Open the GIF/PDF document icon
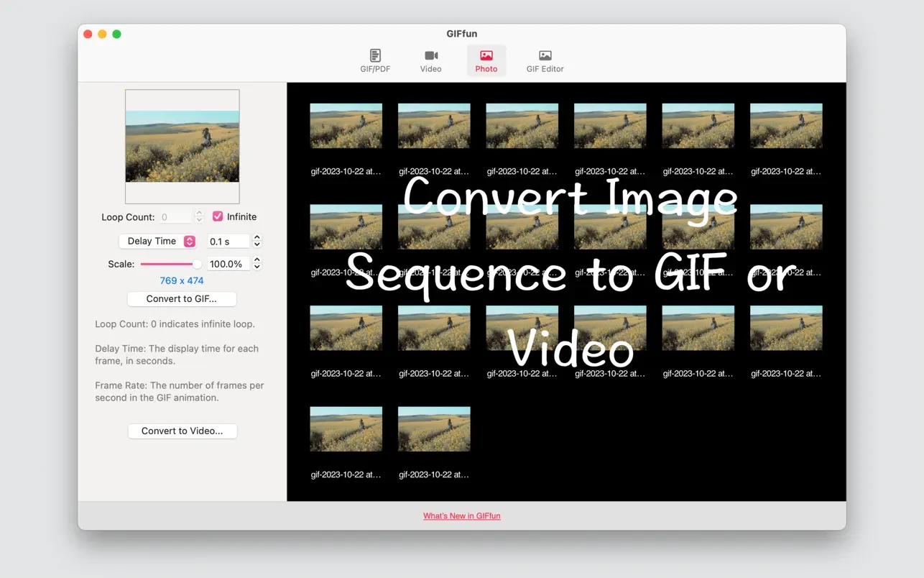The height and width of the screenshot is (578, 924). (x=375, y=55)
